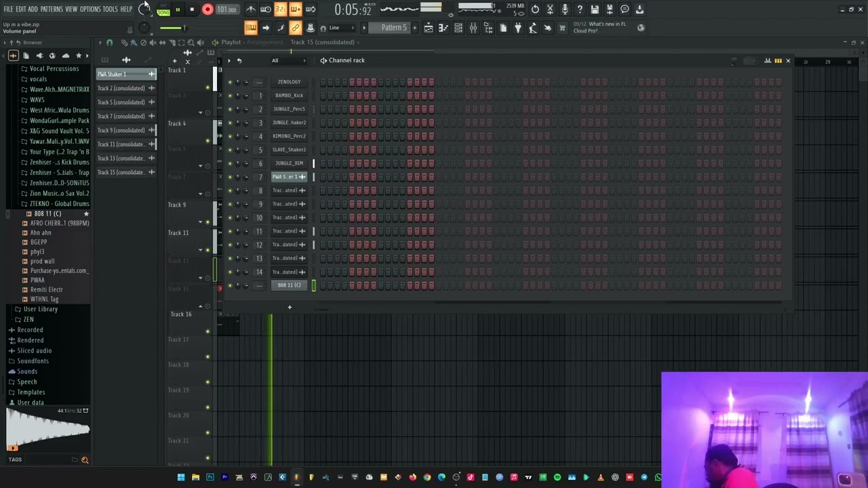This screenshot has width=868, height=488.
Task: Open the Pattern 5 selector dropdown
Action: coord(394,28)
